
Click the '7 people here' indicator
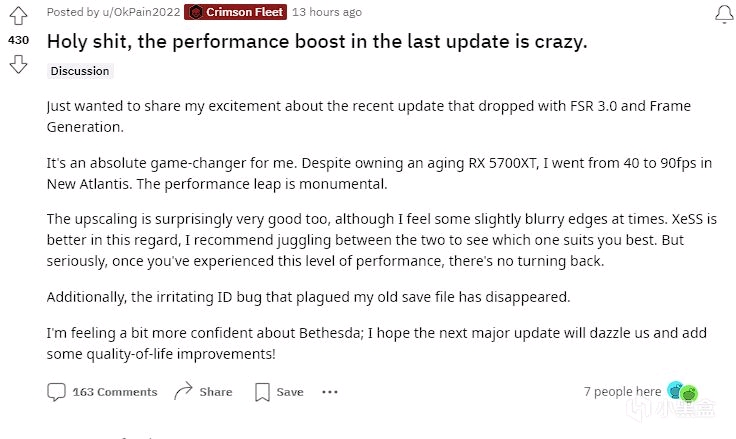[622, 392]
